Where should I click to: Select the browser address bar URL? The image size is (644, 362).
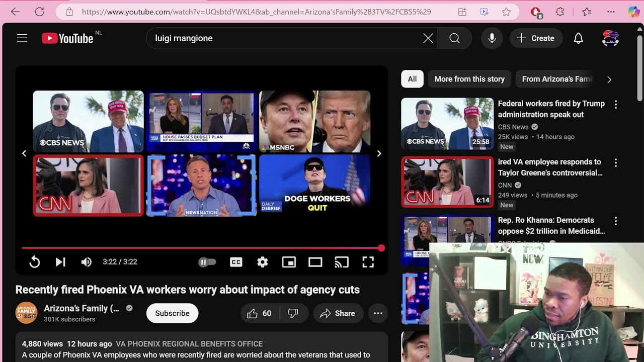point(257,12)
